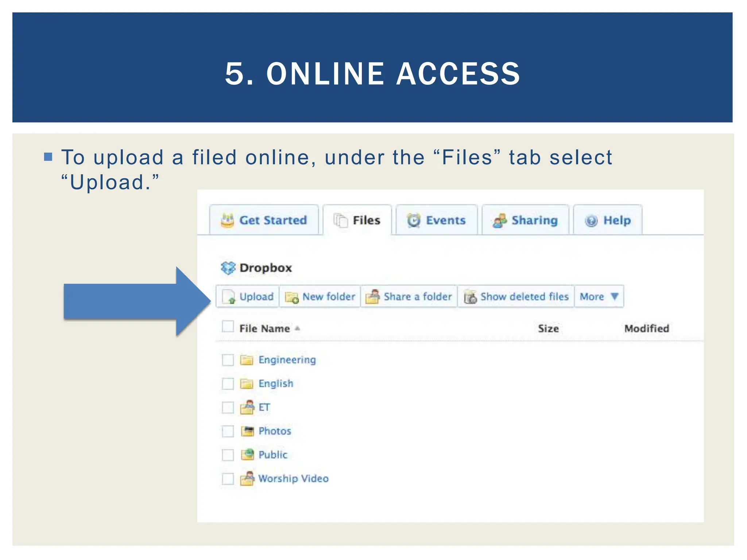The image size is (747, 560).
Task: Open the English folder link
Action: [x=276, y=384]
